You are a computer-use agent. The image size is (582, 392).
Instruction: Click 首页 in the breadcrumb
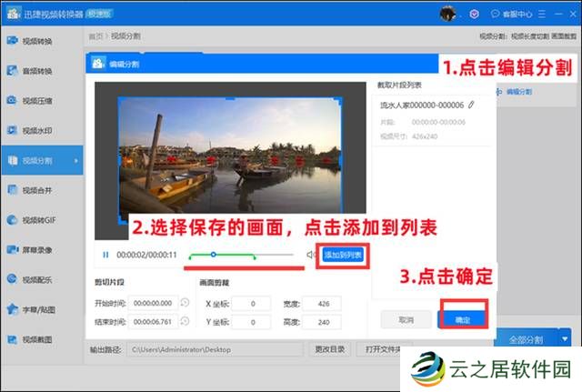pyautogui.click(x=95, y=36)
